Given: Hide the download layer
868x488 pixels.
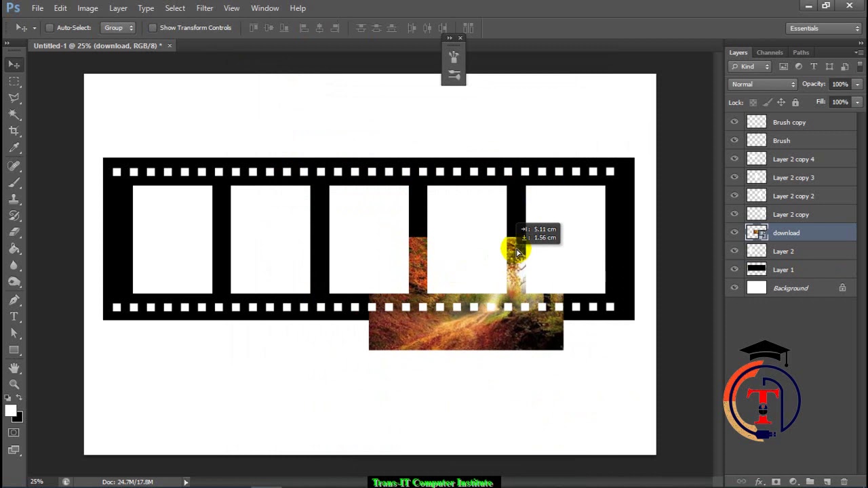Looking at the screenshot, I should tap(734, 232).
